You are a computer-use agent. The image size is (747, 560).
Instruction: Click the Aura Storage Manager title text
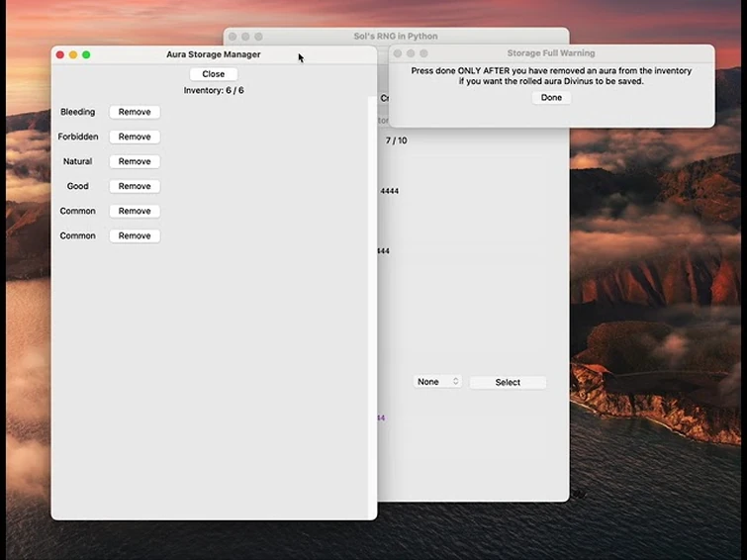214,54
